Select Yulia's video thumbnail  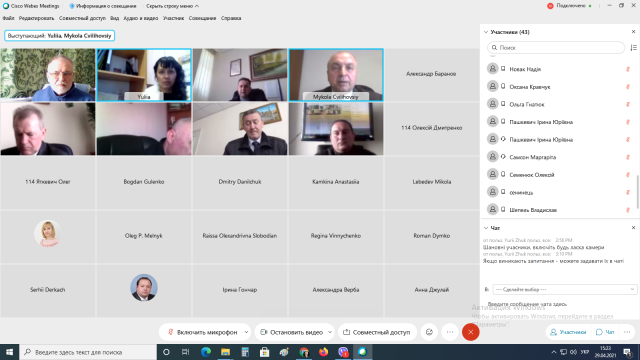(x=144, y=75)
